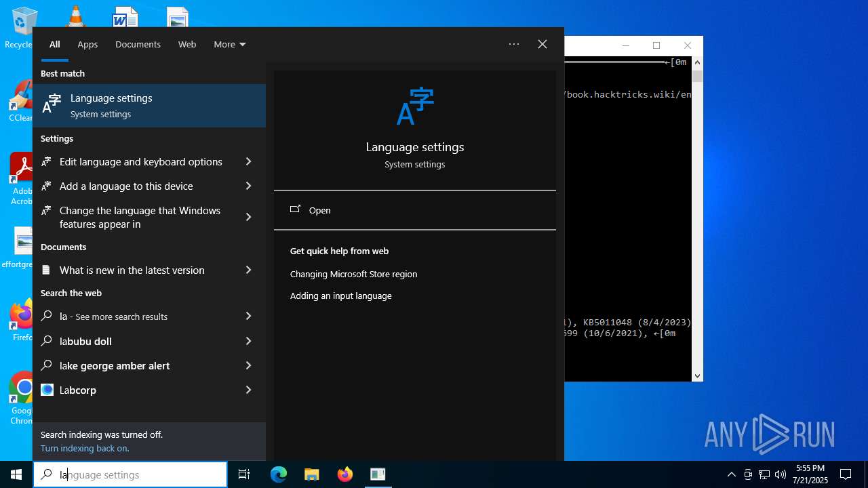868x488 pixels.
Task: Open the VLC media player desktop icon
Action: click(75, 16)
